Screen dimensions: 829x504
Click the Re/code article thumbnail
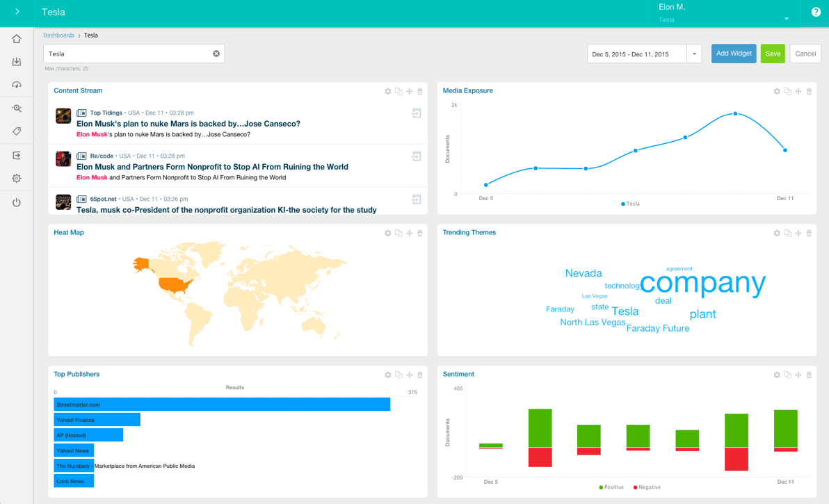click(x=63, y=159)
